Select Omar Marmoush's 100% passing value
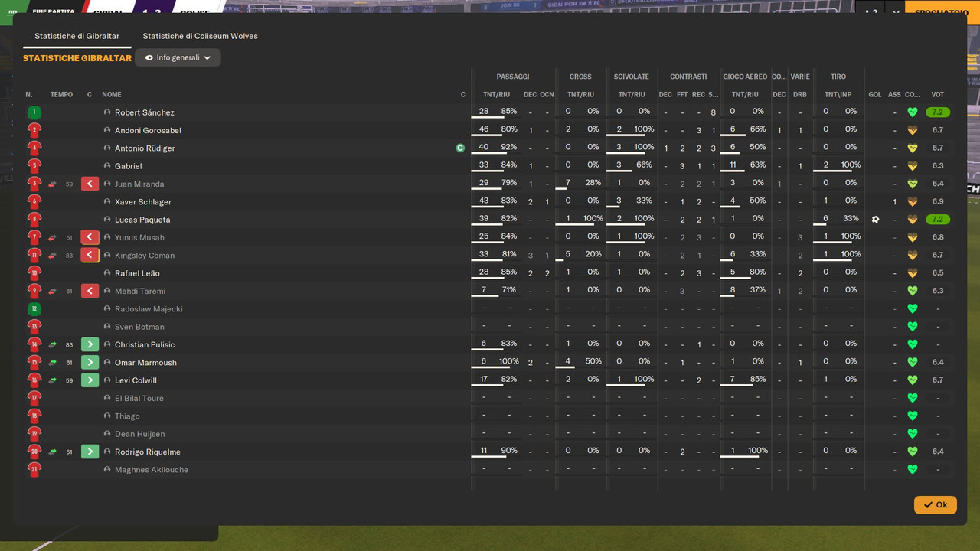980x551 pixels. (508, 361)
